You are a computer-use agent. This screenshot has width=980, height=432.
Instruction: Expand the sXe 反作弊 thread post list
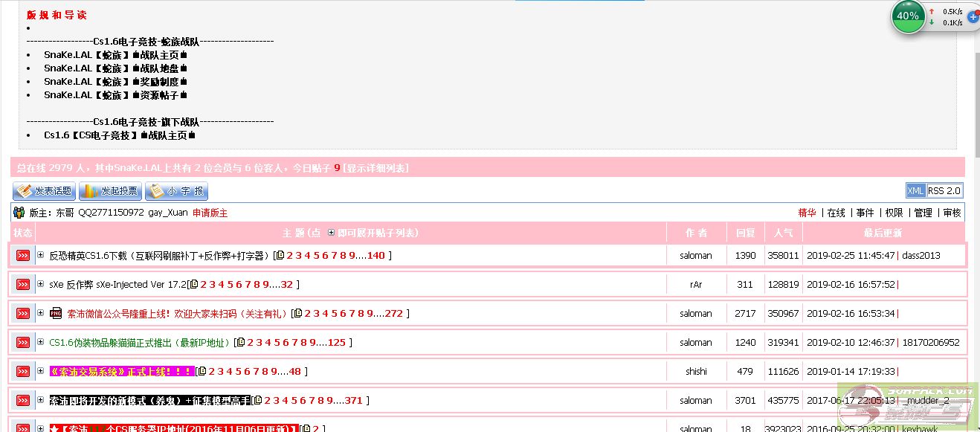[x=41, y=284]
